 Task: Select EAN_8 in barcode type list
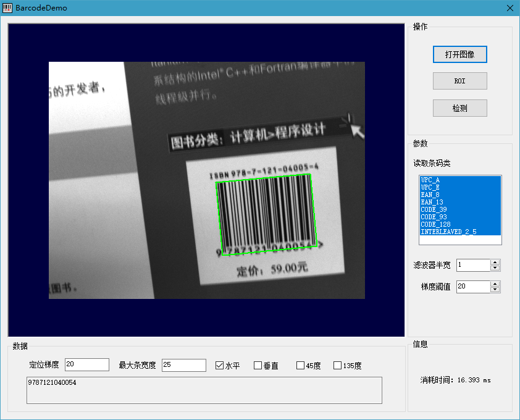tap(460, 195)
